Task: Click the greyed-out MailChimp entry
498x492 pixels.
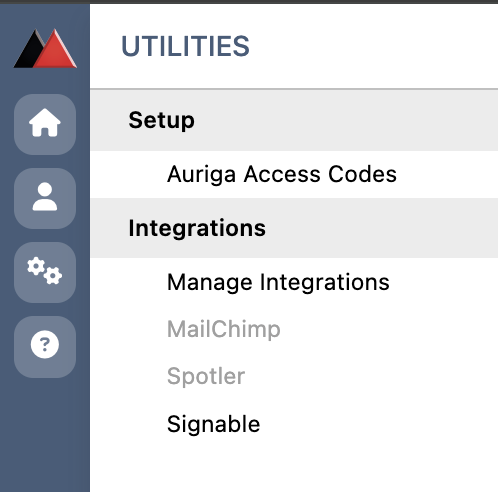Action: click(224, 330)
